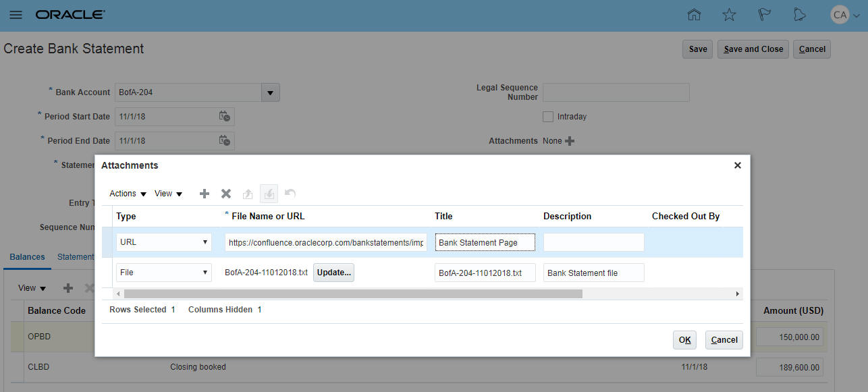Click the check out attachment icon
This screenshot has width=868, height=392.
click(x=248, y=194)
